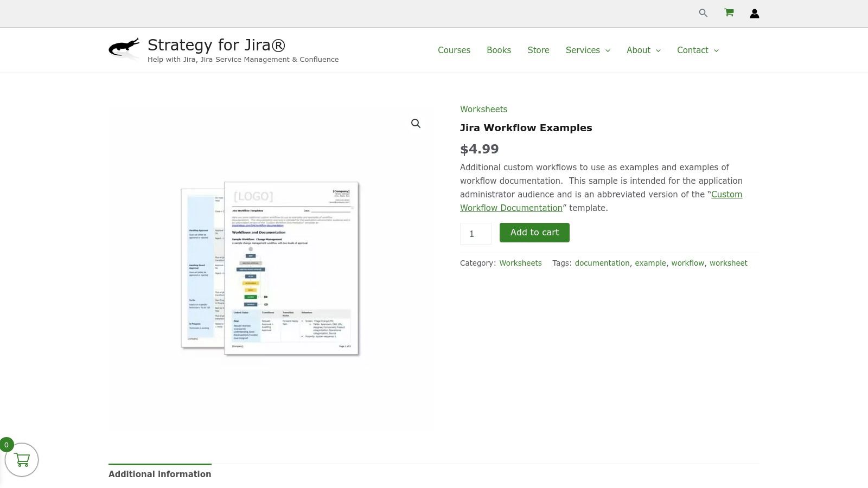Open the Contact menu item
868x488 pixels.
pyautogui.click(x=693, y=50)
